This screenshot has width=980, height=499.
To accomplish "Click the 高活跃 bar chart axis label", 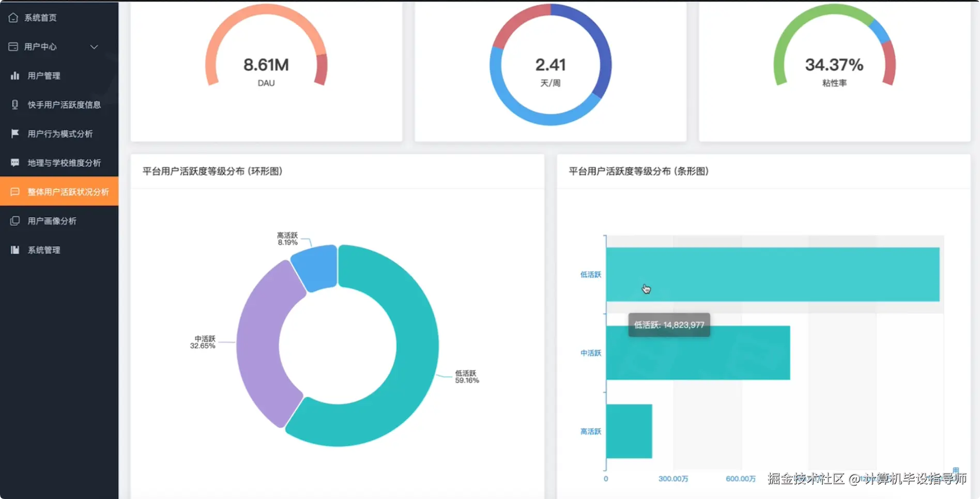I will point(591,431).
